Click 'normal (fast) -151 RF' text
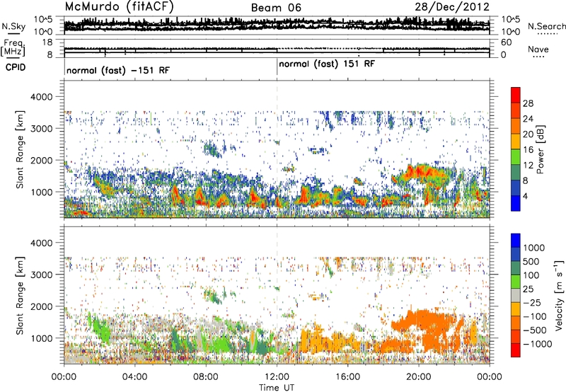The height and width of the screenshot is (392, 566). (x=118, y=70)
